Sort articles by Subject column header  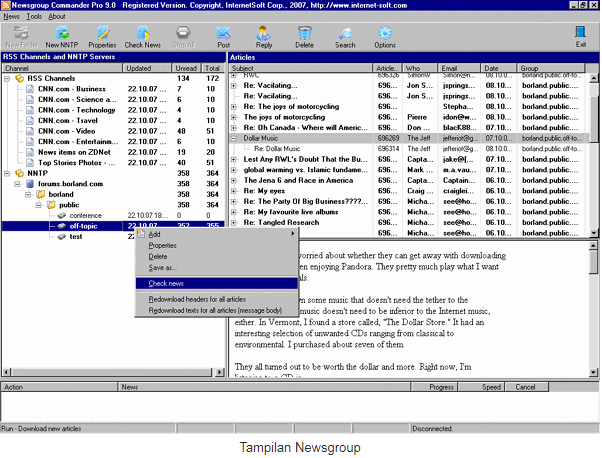pos(301,68)
